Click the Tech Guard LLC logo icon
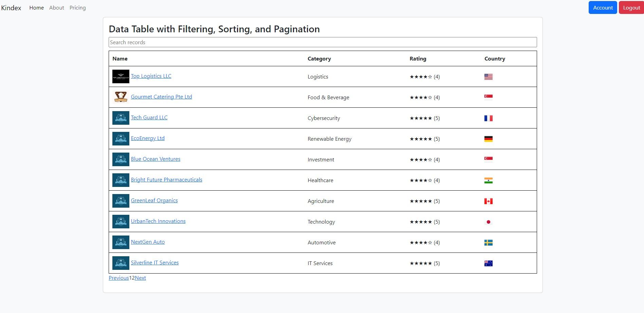The height and width of the screenshot is (313, 644). 121,118
